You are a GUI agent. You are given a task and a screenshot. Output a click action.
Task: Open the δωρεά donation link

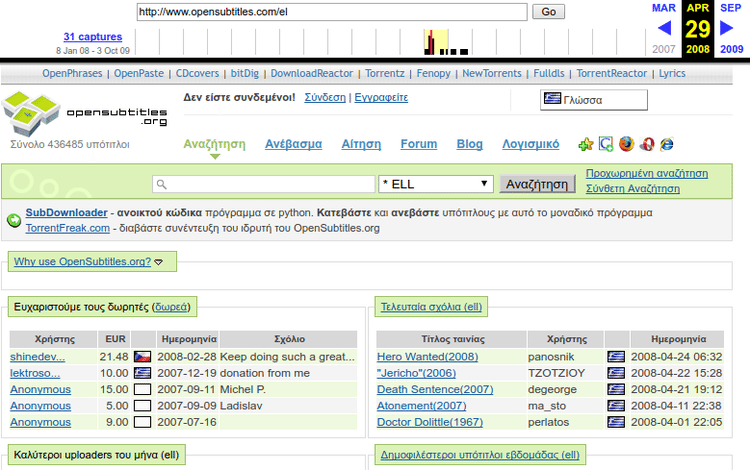(x=171, y=307)
